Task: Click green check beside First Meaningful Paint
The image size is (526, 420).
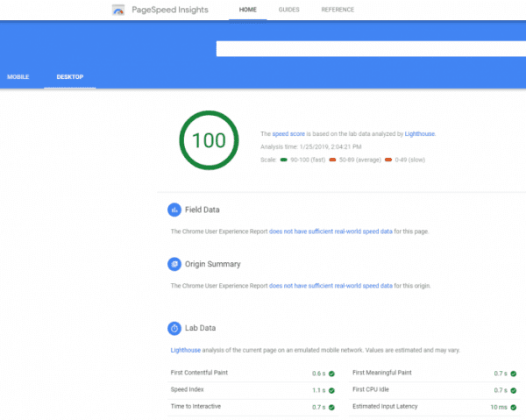Action: 513,374
